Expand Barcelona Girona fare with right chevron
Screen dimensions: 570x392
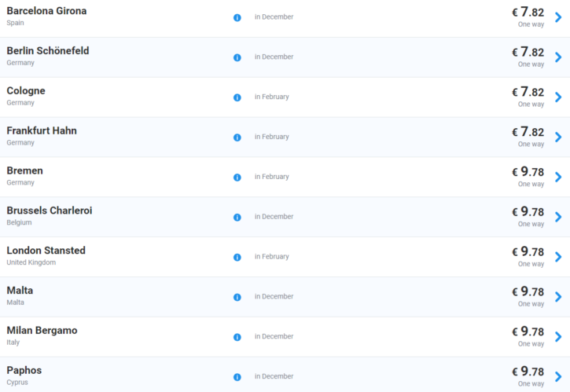(558, 17)
